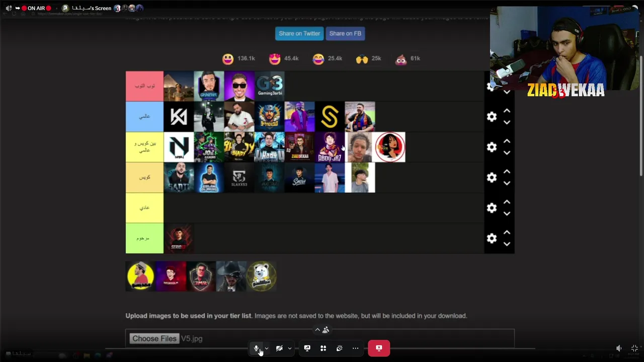Select the pyramids pharaoh thumbnail
The width and height of the screenshot is (644, 362).
pos(179,86)
